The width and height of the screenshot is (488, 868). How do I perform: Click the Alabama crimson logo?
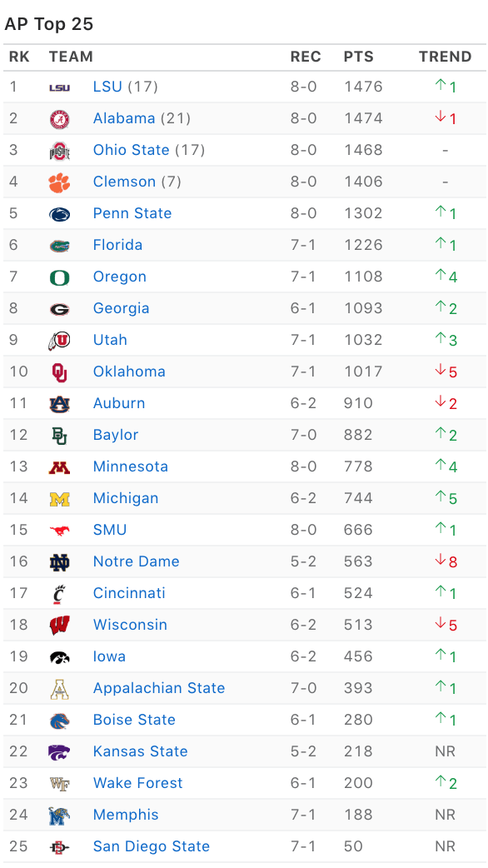(x=59, y=119)
